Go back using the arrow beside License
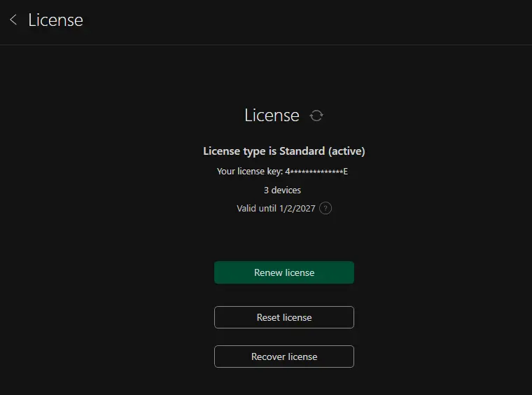The width and height of the screenshot is (532, 395). tap(13, 20)
